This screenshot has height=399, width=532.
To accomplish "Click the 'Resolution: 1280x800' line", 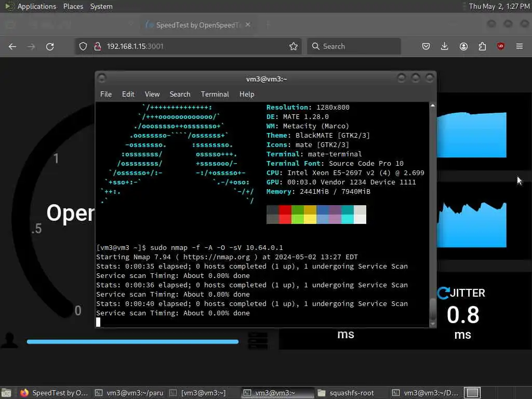I will pos(308,107).
